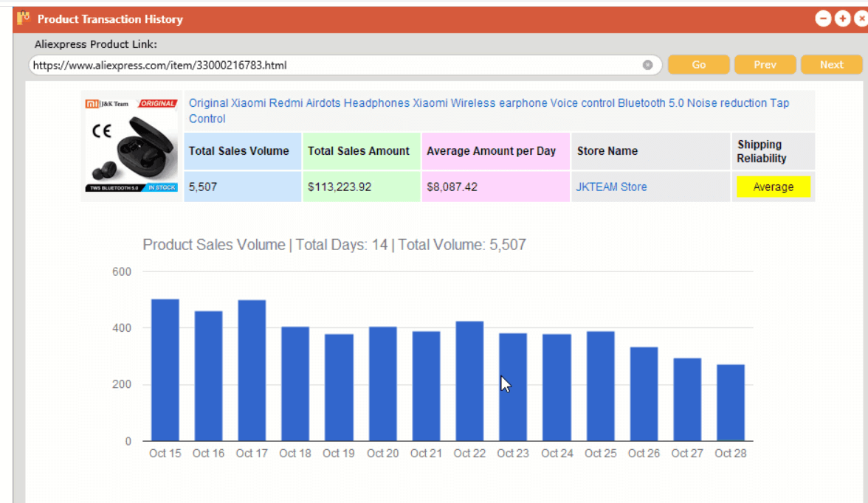Screen dimensions: 868x503
Task: Go to previous product with Prev
Action: [x=765, y=65]
